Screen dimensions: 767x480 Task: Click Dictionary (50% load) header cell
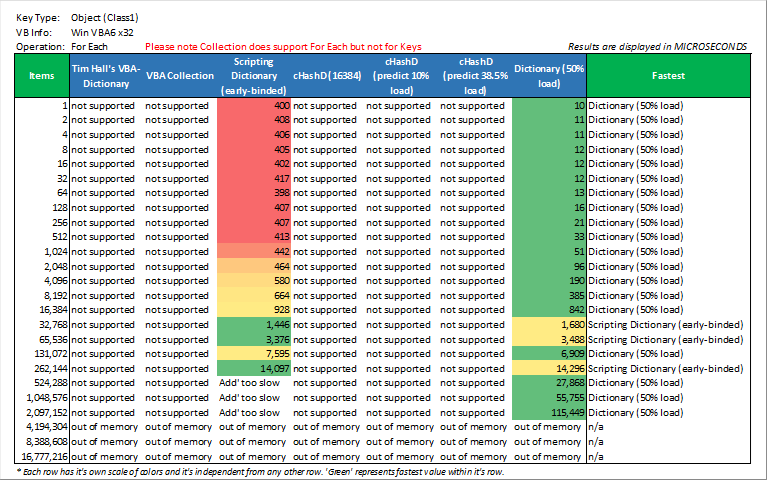[x=549, y=76]
